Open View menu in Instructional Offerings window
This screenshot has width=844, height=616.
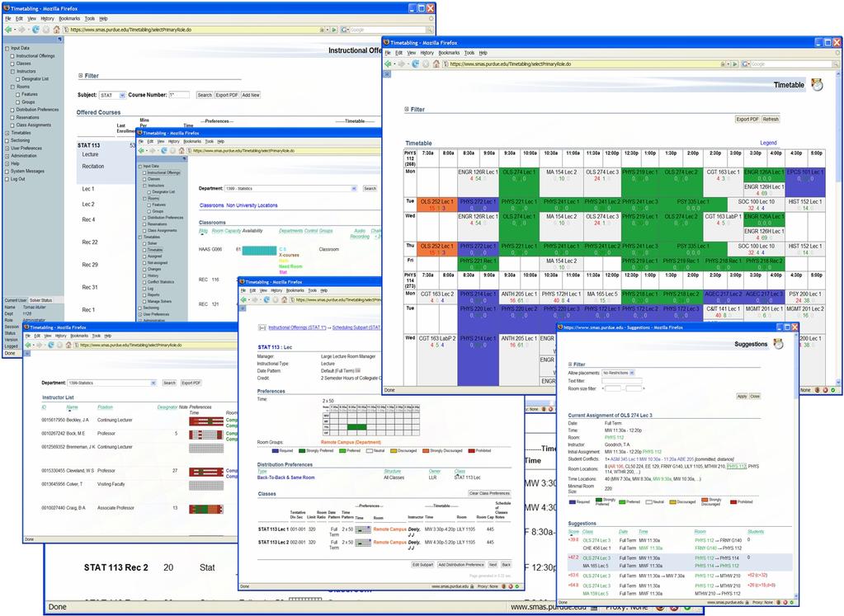[x=31, y=18]
